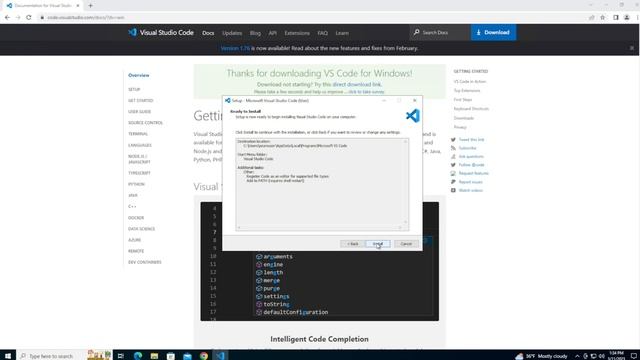Open Microsoft Edge from taskbar
The image size is (640, 360).
[138, 356]
